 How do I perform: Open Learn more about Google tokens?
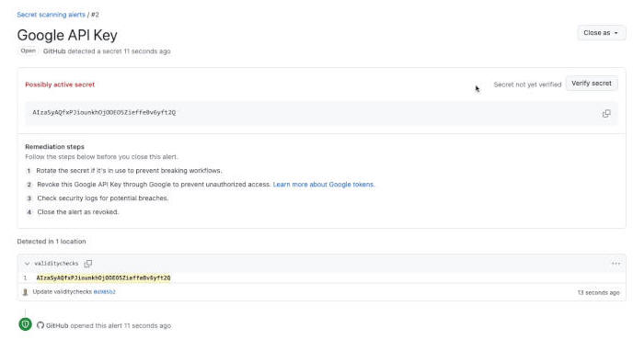pyautogui.click(x=324, y=185)
